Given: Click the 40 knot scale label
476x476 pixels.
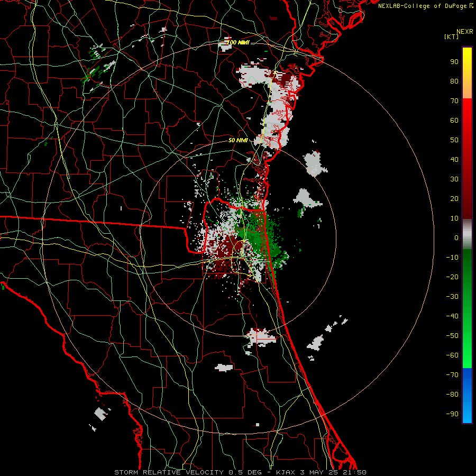Looking at the screenshot, I should (x=454, y=159).
